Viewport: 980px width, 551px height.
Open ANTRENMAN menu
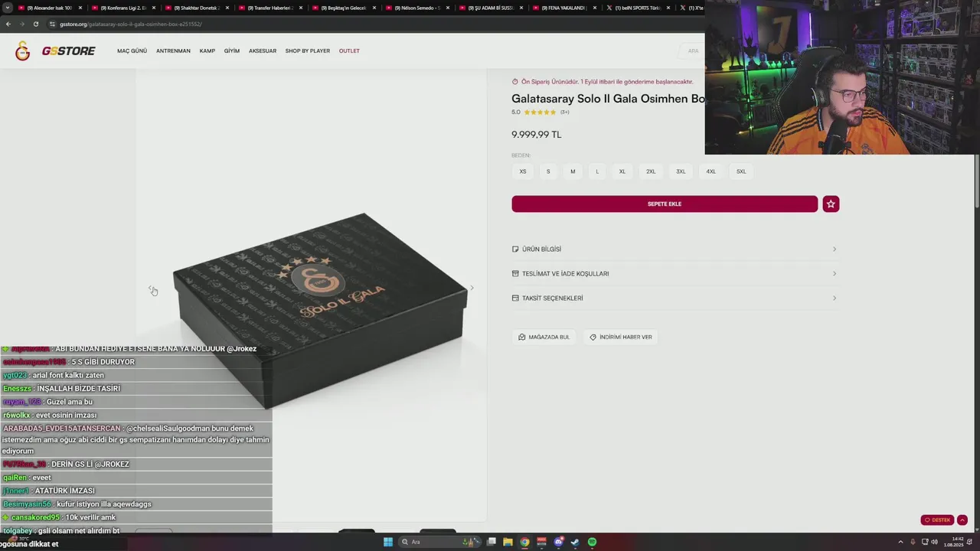(173, 51)
